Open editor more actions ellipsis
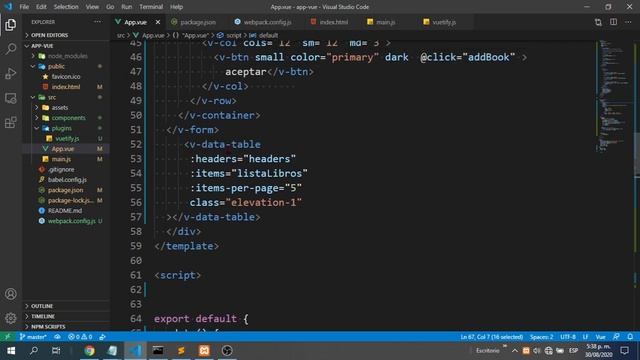The height and width of the screenshot is (360, 640). [x=628, y=22]
